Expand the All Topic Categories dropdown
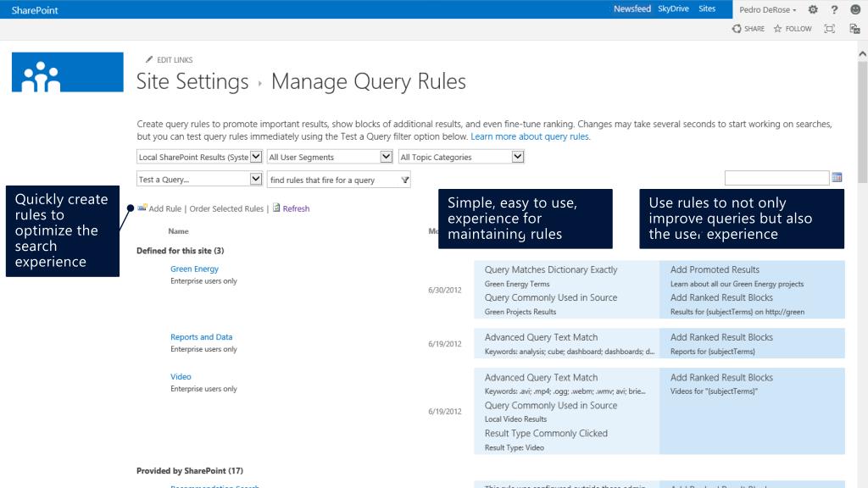The image size is (868, 488). 461,157
